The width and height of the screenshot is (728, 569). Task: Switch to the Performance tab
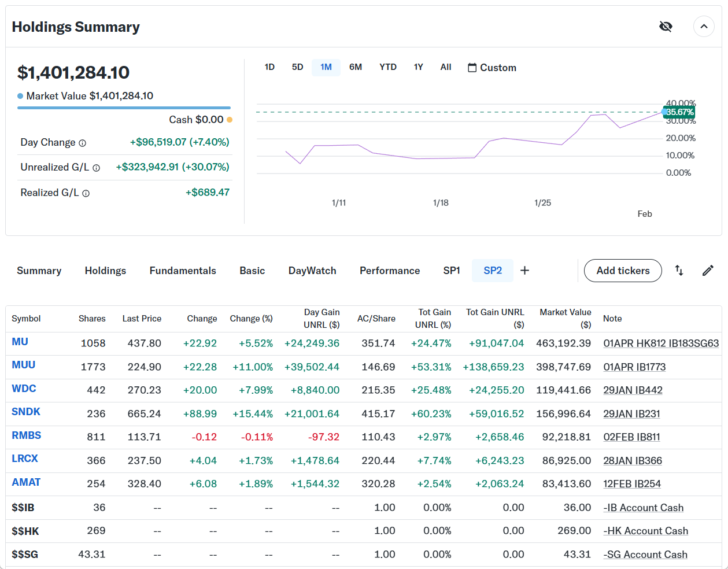pos(390,271)
